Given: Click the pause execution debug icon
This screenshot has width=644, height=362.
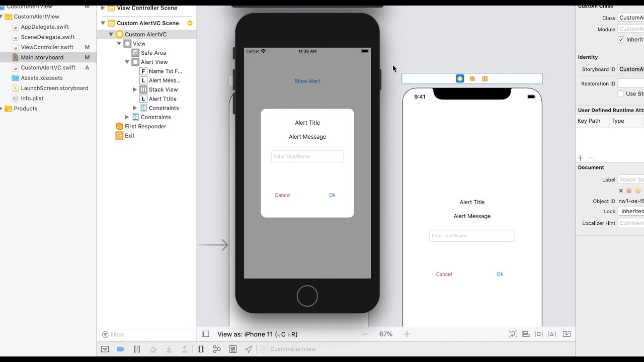Looking at the screenshot, I should (137, 349).
